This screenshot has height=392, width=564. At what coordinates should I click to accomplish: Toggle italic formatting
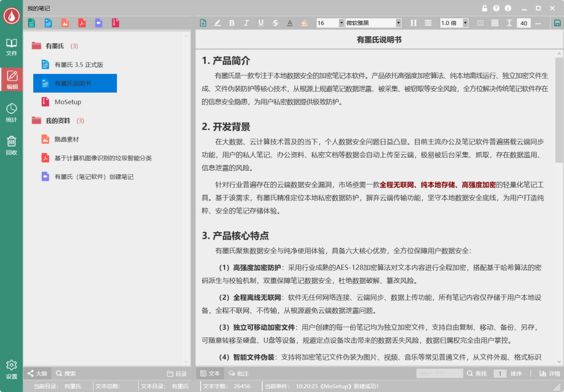(246, 23)
